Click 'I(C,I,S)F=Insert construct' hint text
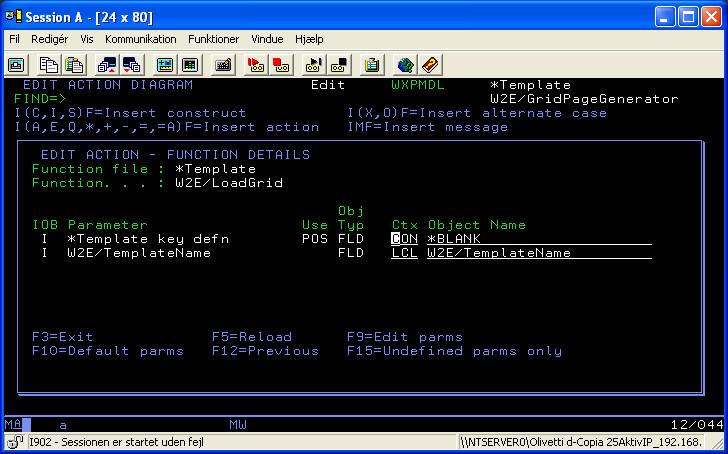728x454 pixels. coord(130,113)
